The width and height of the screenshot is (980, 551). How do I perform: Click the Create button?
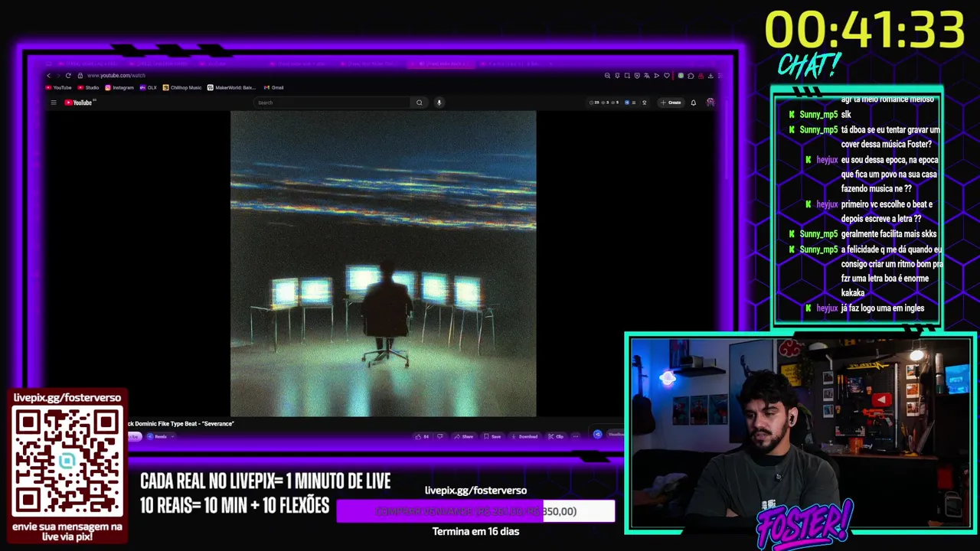671,103
